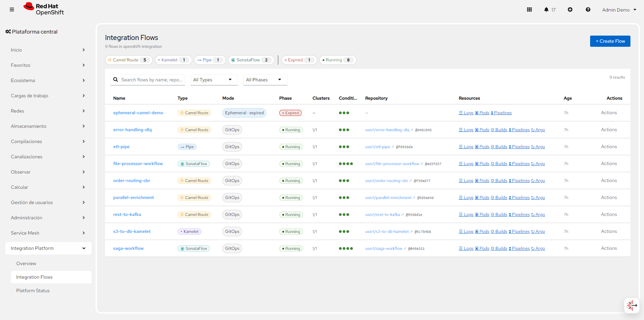Open the application launcher grid
644x320 pixels.
pos(529,9)
